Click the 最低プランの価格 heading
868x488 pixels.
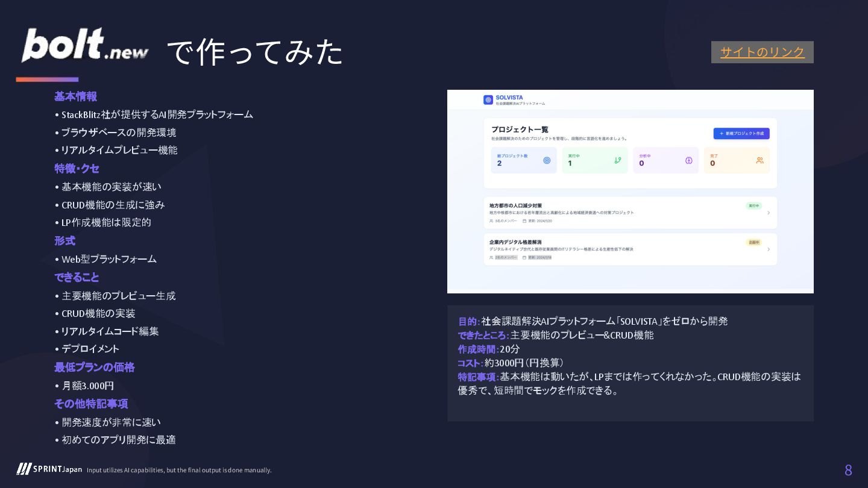tap(95, 368)
